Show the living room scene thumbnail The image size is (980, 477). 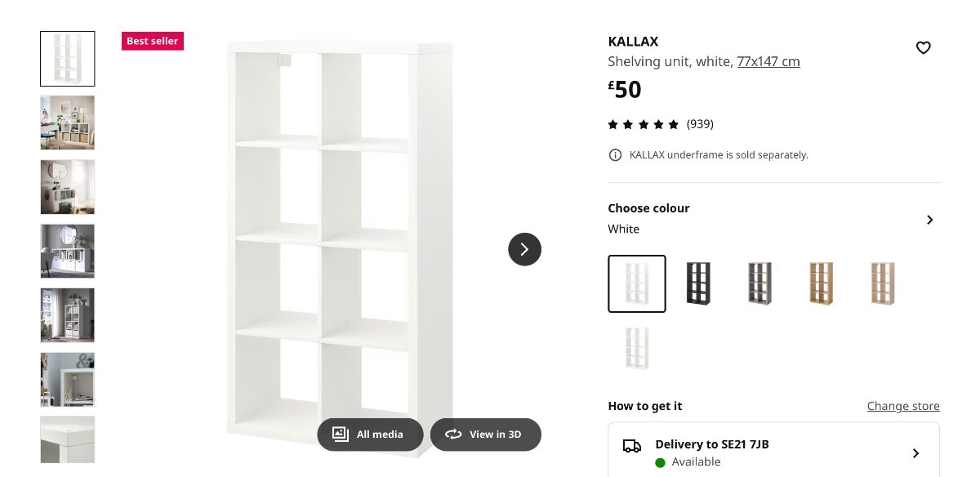(x=68, y=123)
